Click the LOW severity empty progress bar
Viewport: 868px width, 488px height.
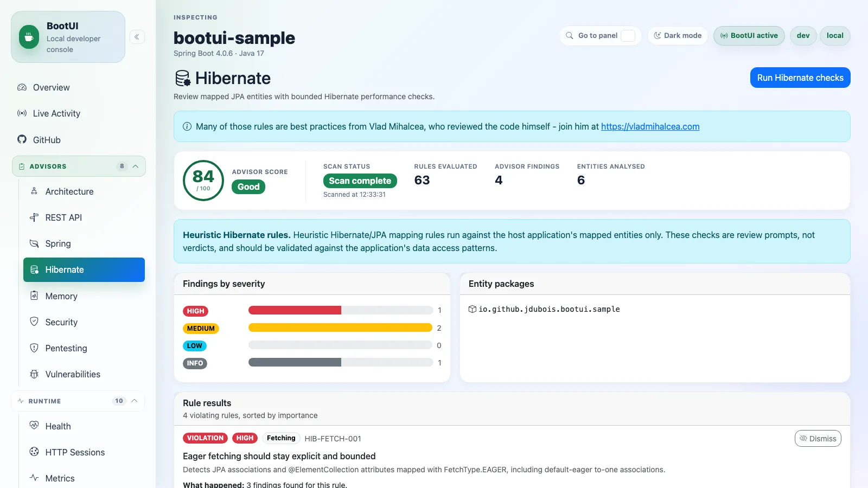tap(340, 345)
